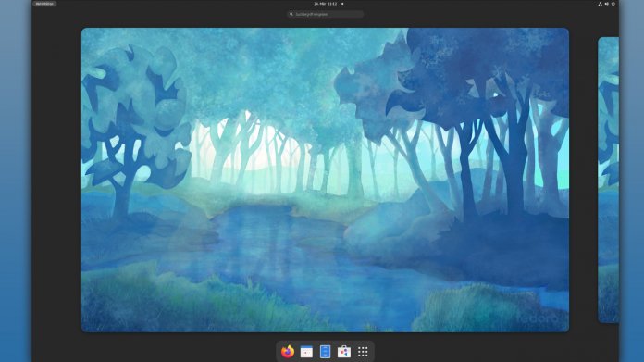Launch Firefox from the dash
This screenshot has width=644, height=362.
[288, 352]
